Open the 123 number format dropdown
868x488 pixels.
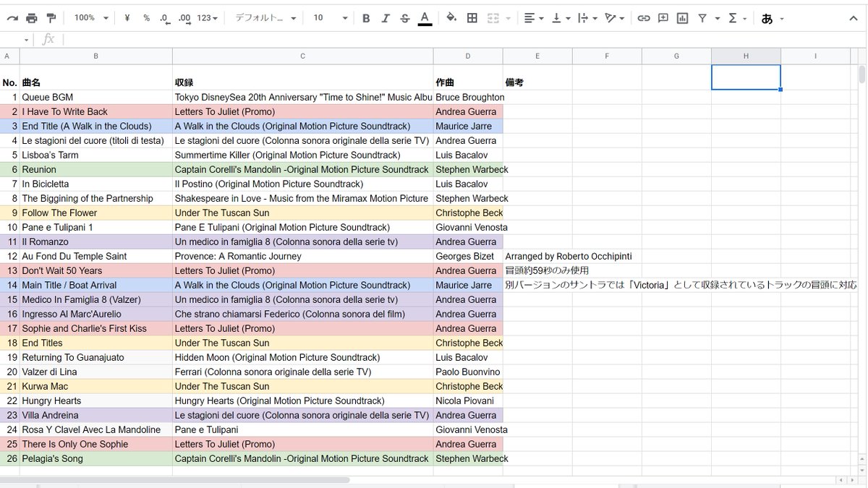pos(207,18)
